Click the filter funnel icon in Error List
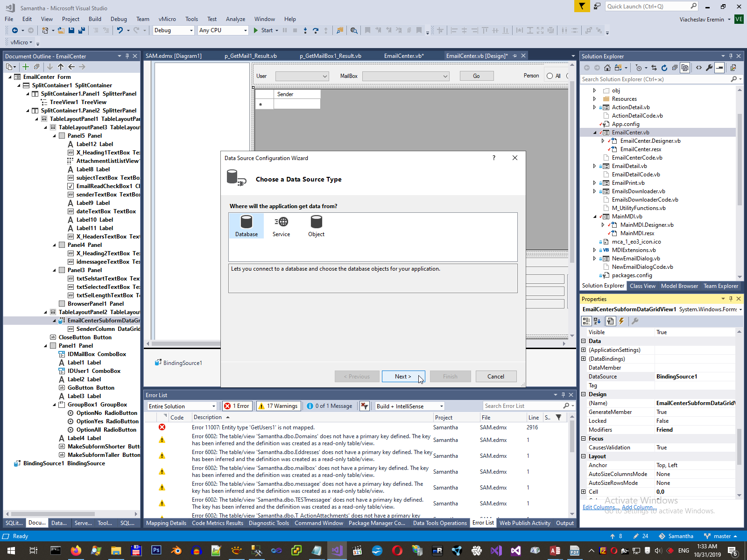This screenshot has height=560, width=747. pyautogui.click(x=558, y=417)
